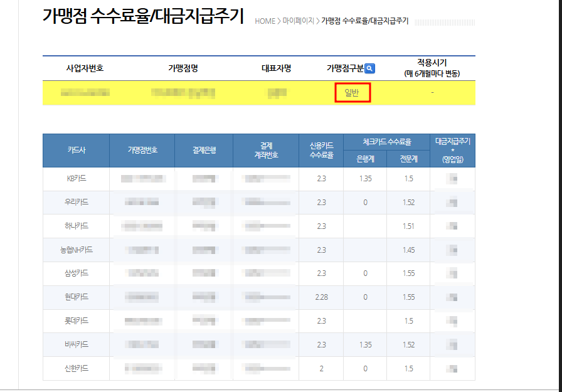This screenshot has width=562, height=392.
Task: Select the 농협NH카드 row label
Action: tap(77, 250)
